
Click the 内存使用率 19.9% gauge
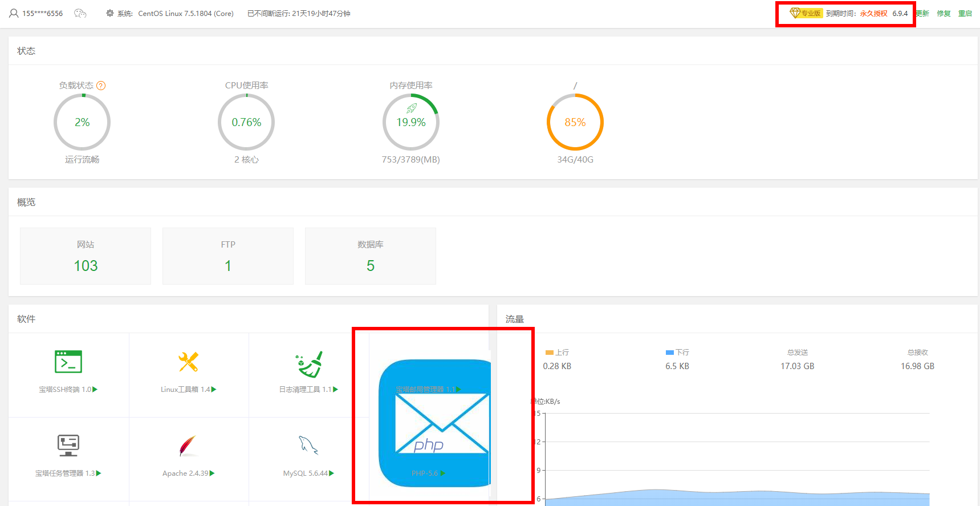click(411, 122)
